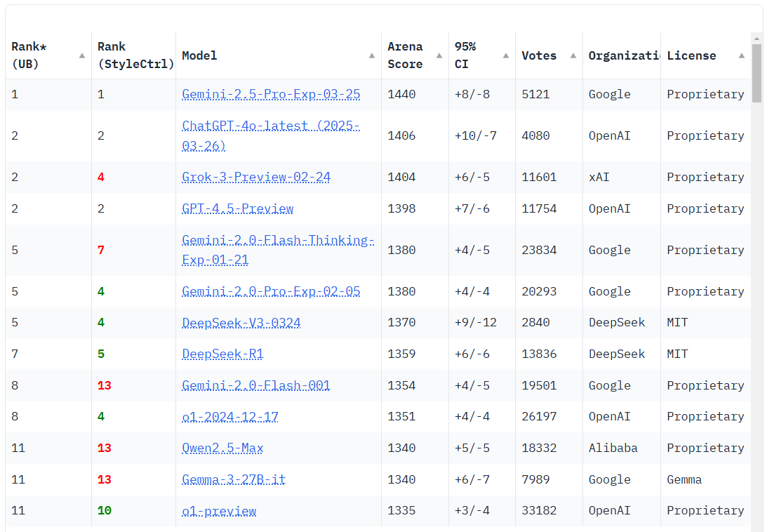Sort by 95% CI column arrow
This screenshot has width=767, height=532.
(x=506, y=55)
